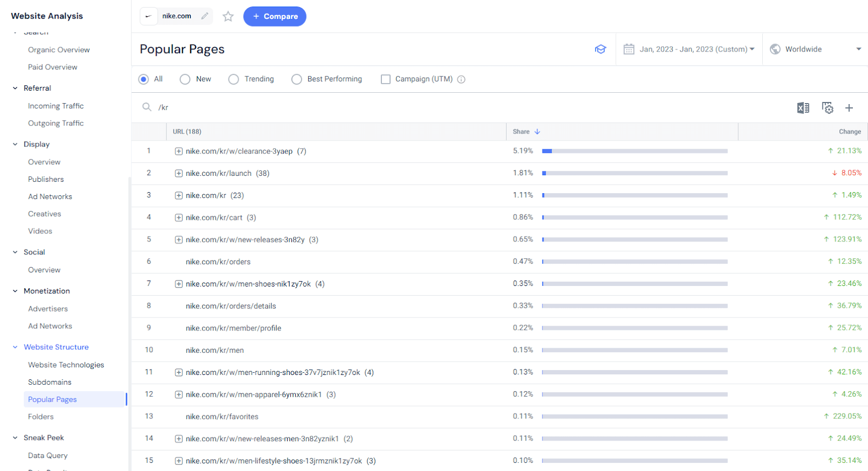Click share bar for nike.com/kr/cart row
This screenshot has width=868, height=471.
(x=635, y=218)
